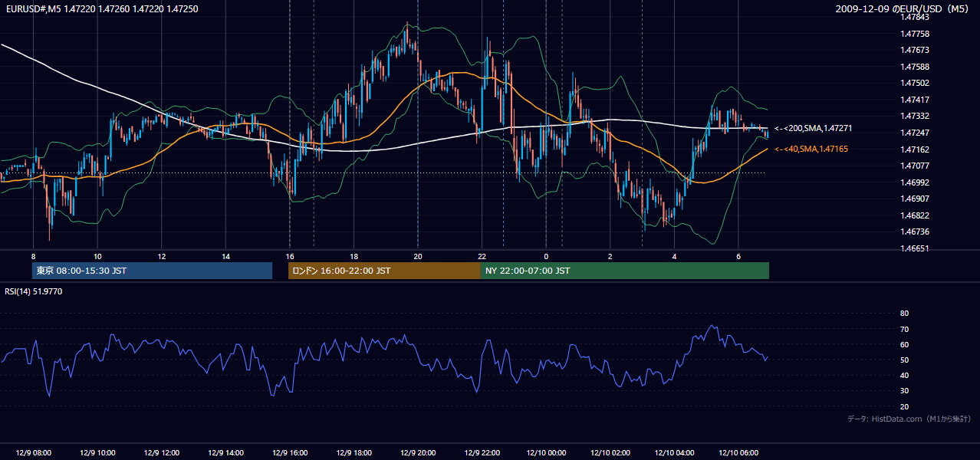980x460 pixels.
Task: Click the 12/10 02:00 date axis label
Action: point(610,453)
